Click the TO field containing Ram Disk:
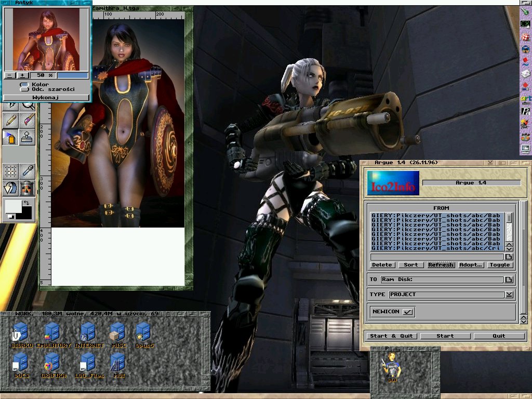 click(442, 280)
